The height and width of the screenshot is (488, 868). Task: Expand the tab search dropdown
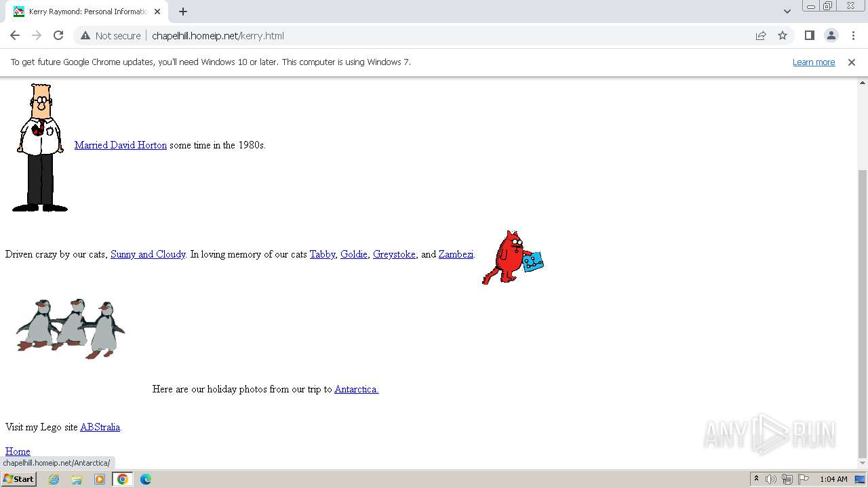click(x=787, y=12)
